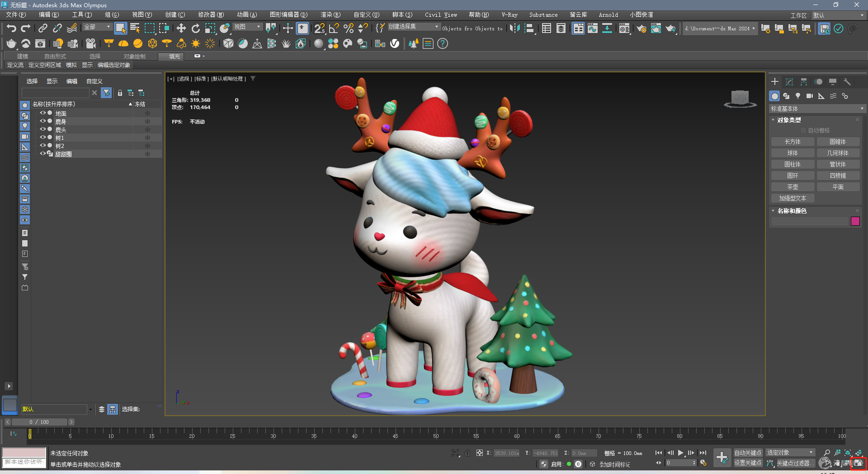Open Select by Name list icon
Viewport: 868px width, 474px height.
tap(135, 28)
